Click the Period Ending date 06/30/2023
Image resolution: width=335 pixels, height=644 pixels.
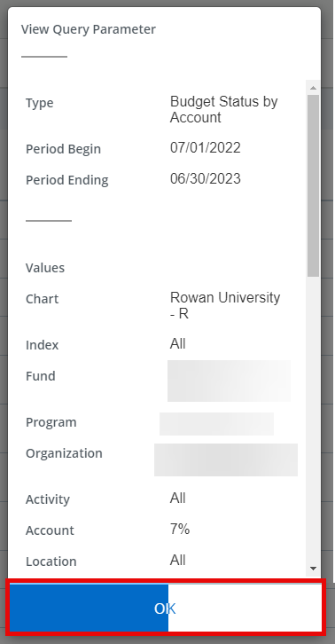click(x=206, y=179)
